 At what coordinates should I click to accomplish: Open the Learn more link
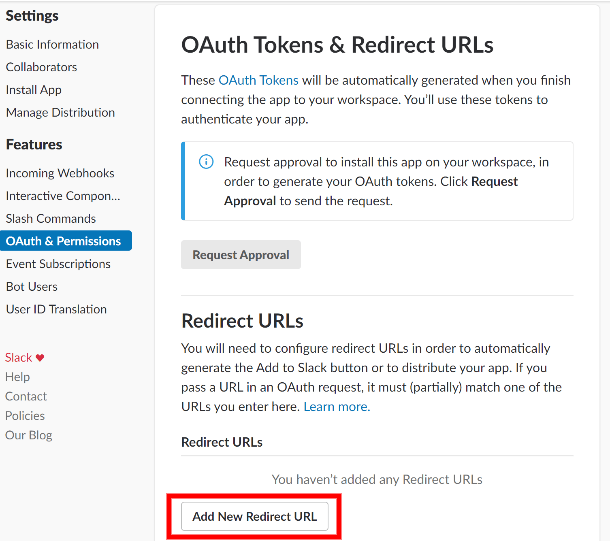(337, 407)
